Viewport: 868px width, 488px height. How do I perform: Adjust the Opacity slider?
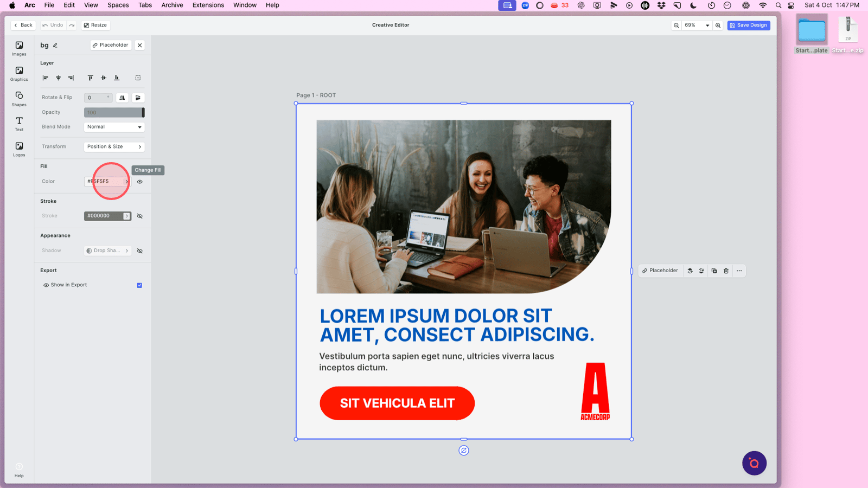coord(114,113)
